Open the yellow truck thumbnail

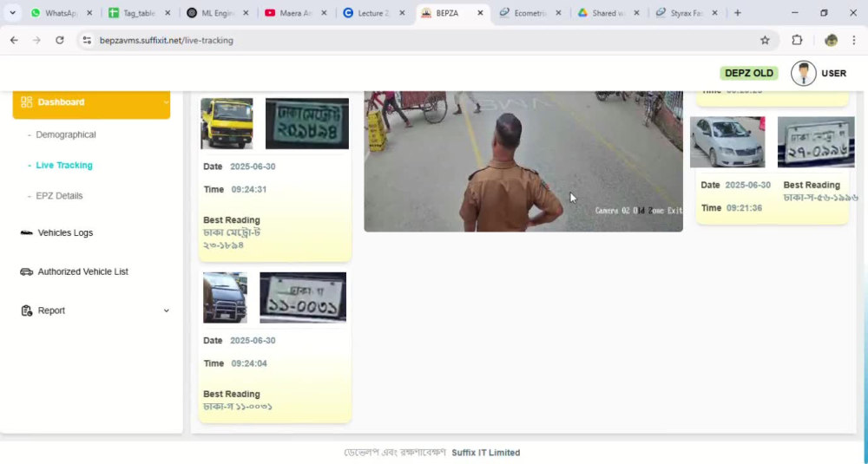pyautogui.click(x=227, y=123)
